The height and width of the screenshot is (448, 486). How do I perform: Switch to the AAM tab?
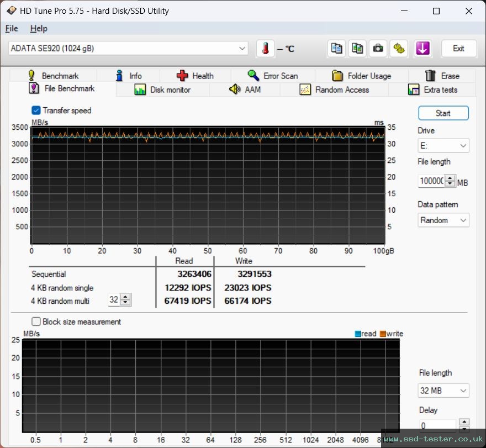click(x=245, y=89)
